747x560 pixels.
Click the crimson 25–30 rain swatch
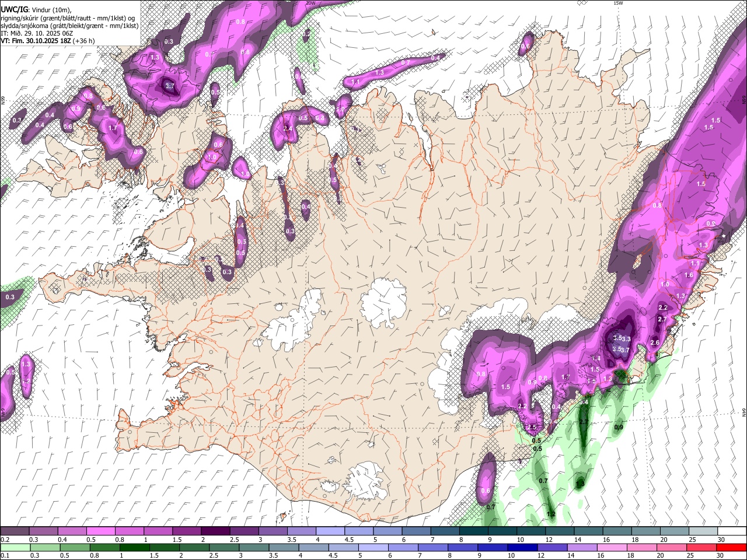(701, 547)
